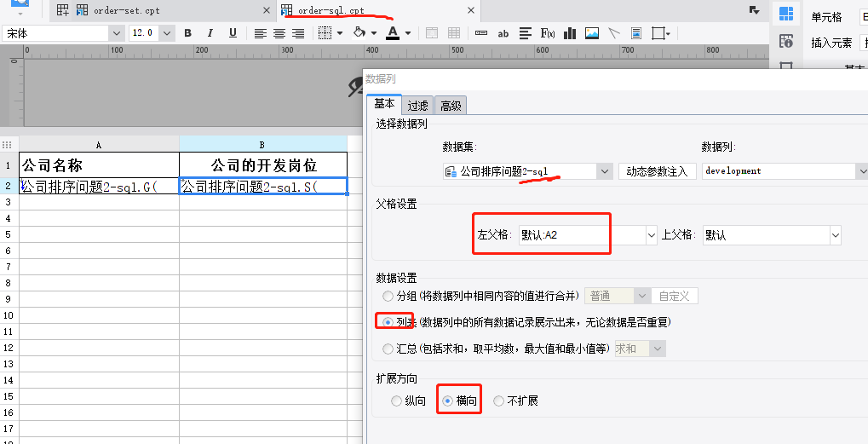This screenshot has height=444, width=868.
Task: Open the 左父格 dropdown showing 默认:A2
Action: click(x=652, y=235)
